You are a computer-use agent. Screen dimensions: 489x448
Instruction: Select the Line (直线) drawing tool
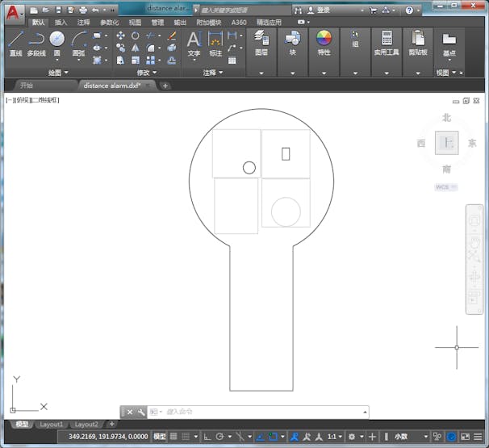tap(15, 42)
